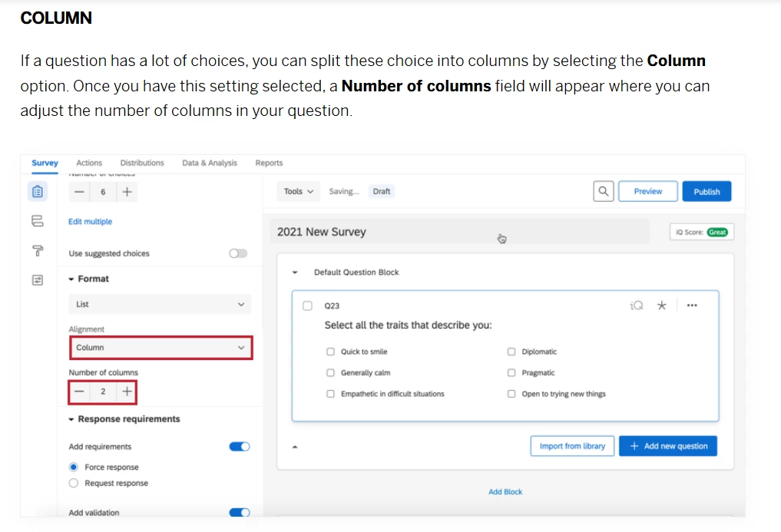Viewport: 781px width, 532px height.
Task: Toggle the Use suggested choices switch
Action: (238, 253)
